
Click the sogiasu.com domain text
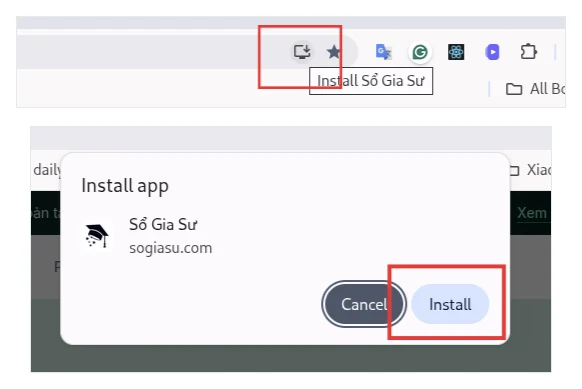click(x=170, y=248)
